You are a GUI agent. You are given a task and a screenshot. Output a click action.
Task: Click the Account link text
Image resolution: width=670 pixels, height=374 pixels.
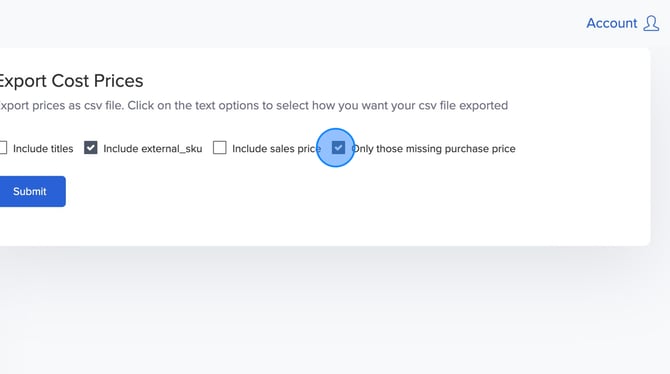click(611, 23)
